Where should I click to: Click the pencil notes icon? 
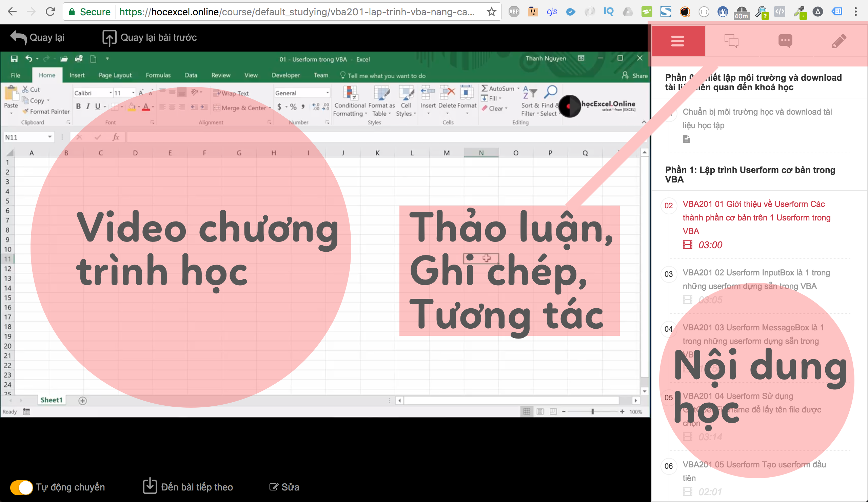point(839,41)
